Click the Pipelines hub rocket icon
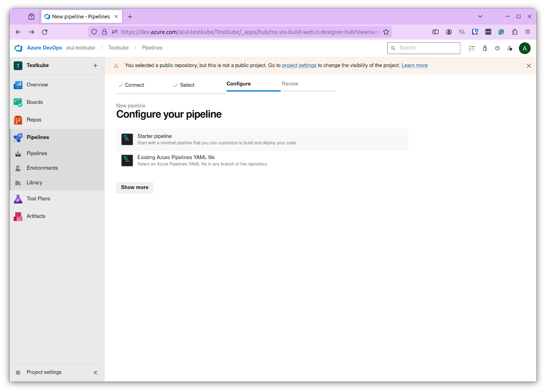546x392 pixels. [18, 137]
